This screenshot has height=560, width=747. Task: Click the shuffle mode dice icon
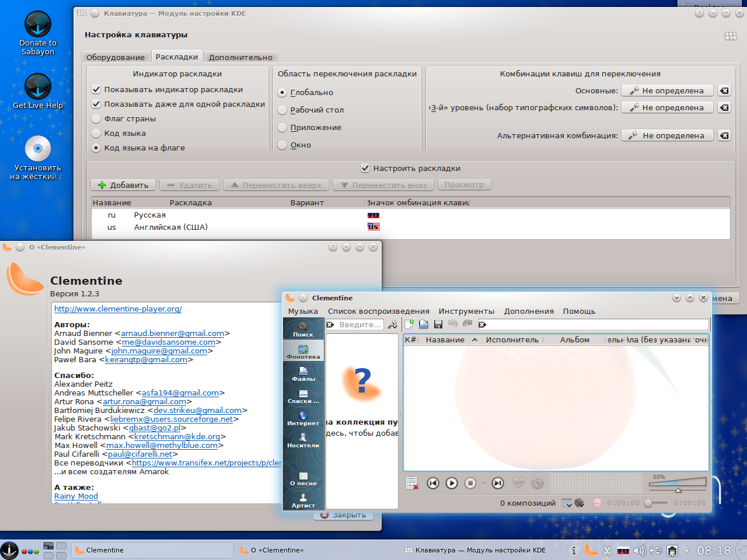(x=580, y=503)
